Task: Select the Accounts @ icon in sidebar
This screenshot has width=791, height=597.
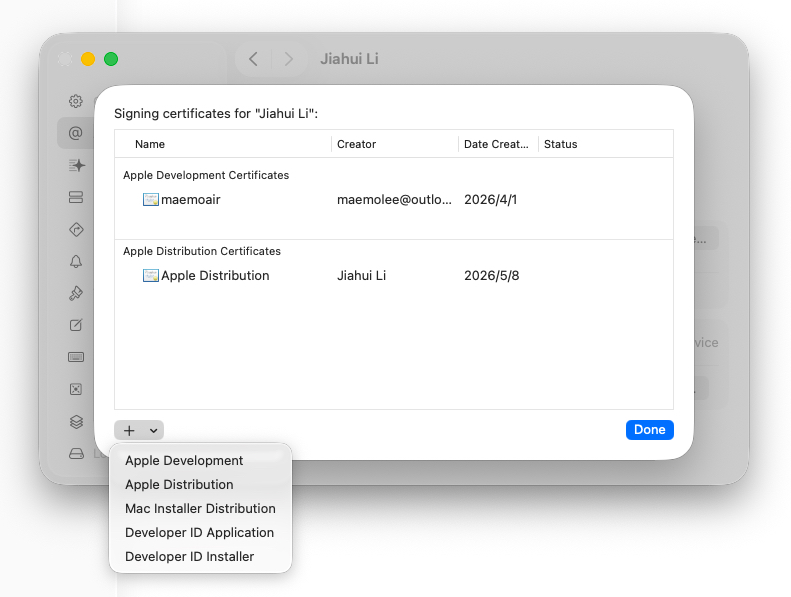Action: [76, 133]
